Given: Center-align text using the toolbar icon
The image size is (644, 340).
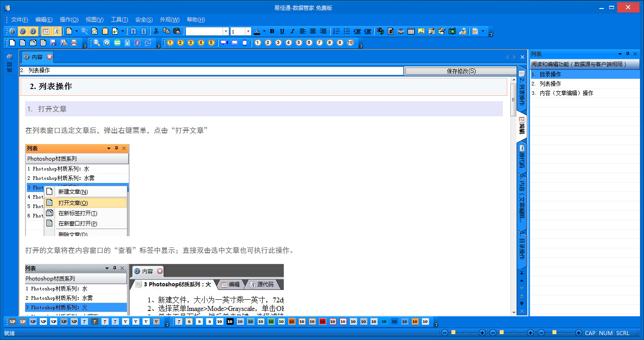Looking at the screenshot, I should click(x=313, y=31).
